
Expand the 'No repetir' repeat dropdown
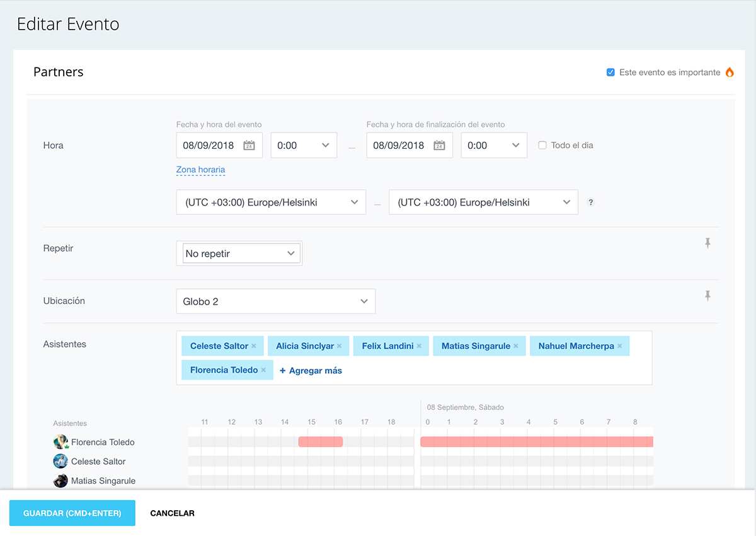pos(239,253)
